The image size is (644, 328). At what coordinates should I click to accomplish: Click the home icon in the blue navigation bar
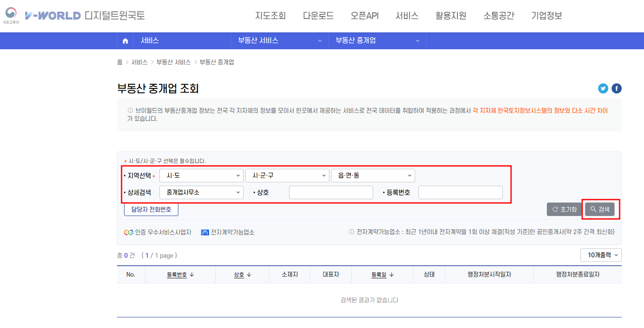point(125,40)
